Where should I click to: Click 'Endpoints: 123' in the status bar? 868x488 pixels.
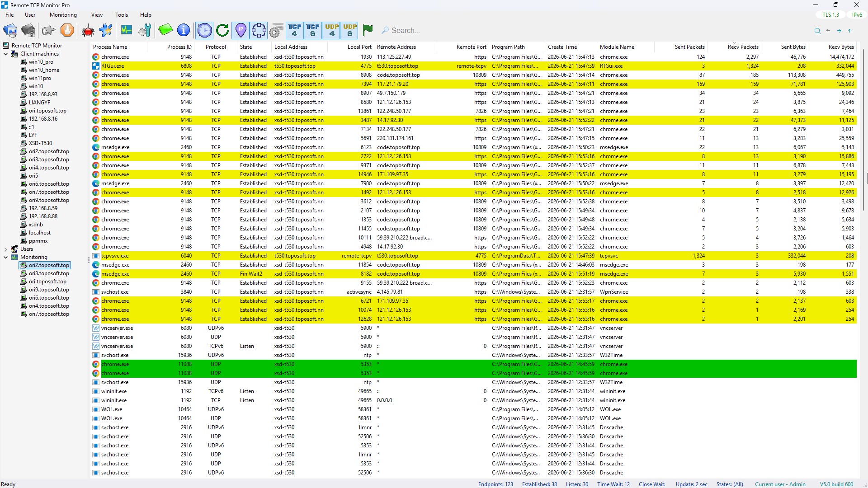pyautogui.click(x=496, y=484)
